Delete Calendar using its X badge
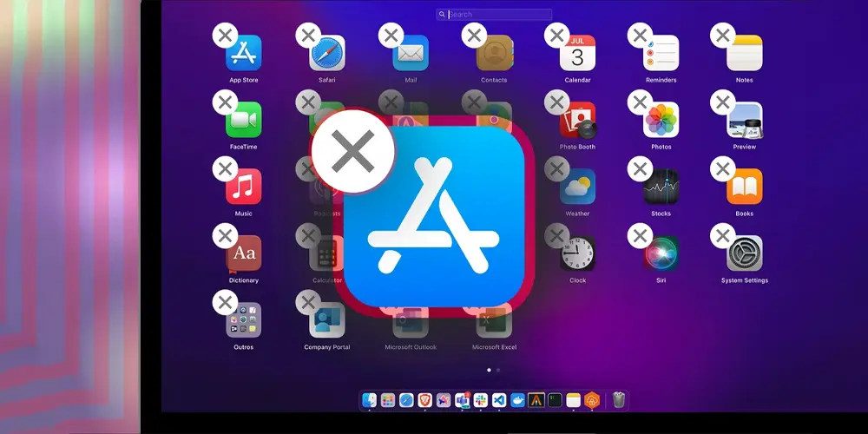 (557, 36)
